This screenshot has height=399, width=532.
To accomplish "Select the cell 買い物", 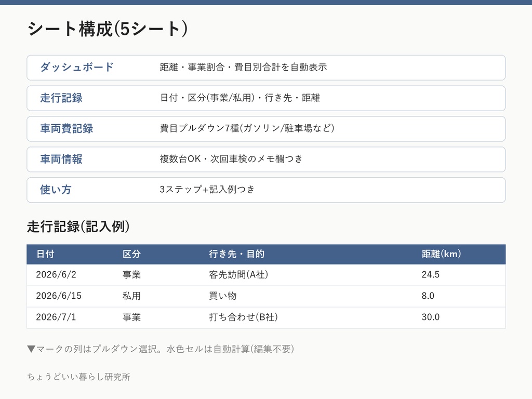I will point(223,296).
